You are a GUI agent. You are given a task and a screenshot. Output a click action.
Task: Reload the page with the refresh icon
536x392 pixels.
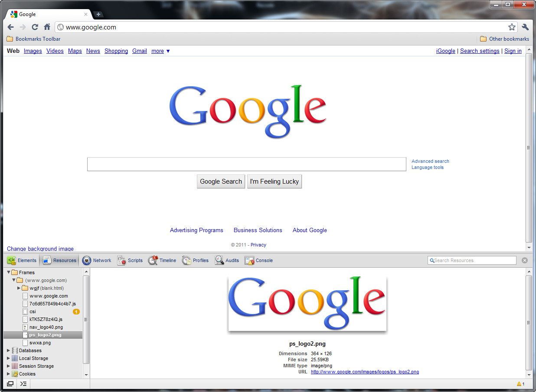point(35,27)
